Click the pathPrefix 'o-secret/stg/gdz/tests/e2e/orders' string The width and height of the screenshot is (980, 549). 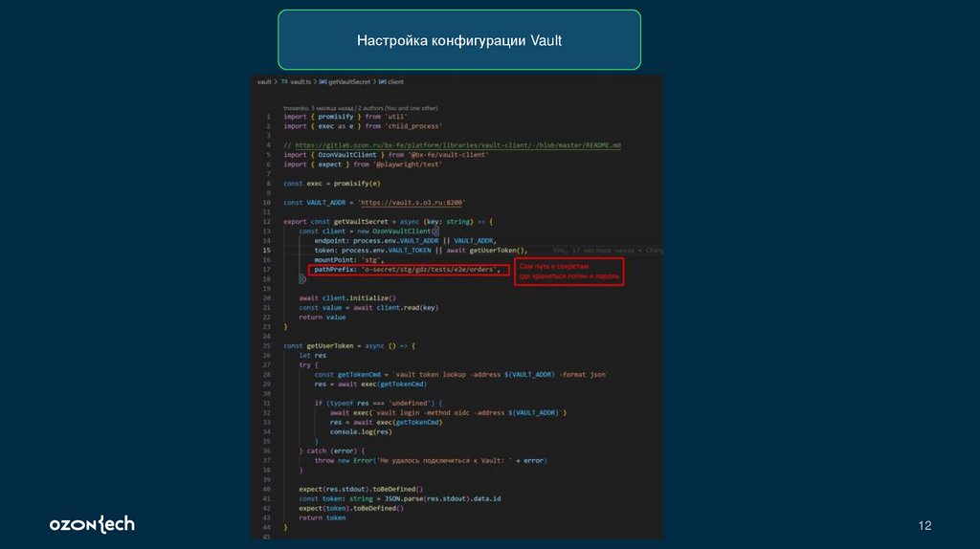(430, 270)
